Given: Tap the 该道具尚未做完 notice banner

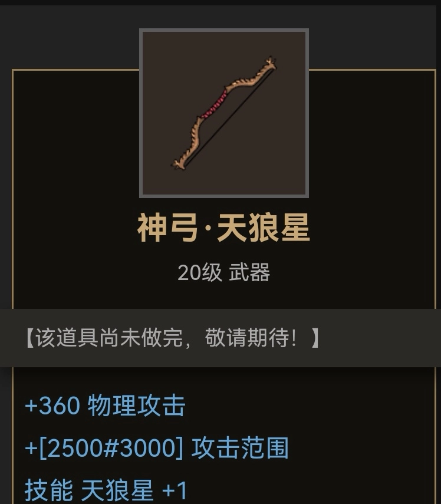Looking at the screenshot, I should pyautogui.click(x=220, y=338).
